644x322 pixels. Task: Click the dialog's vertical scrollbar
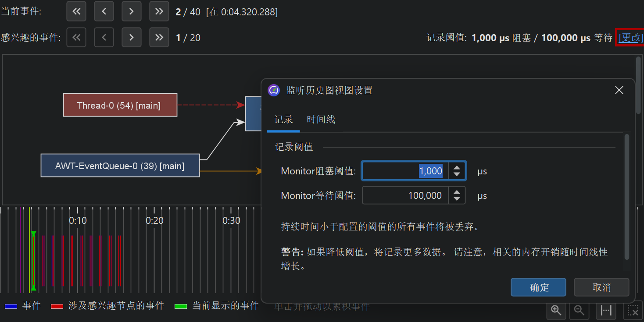[627, 197]
